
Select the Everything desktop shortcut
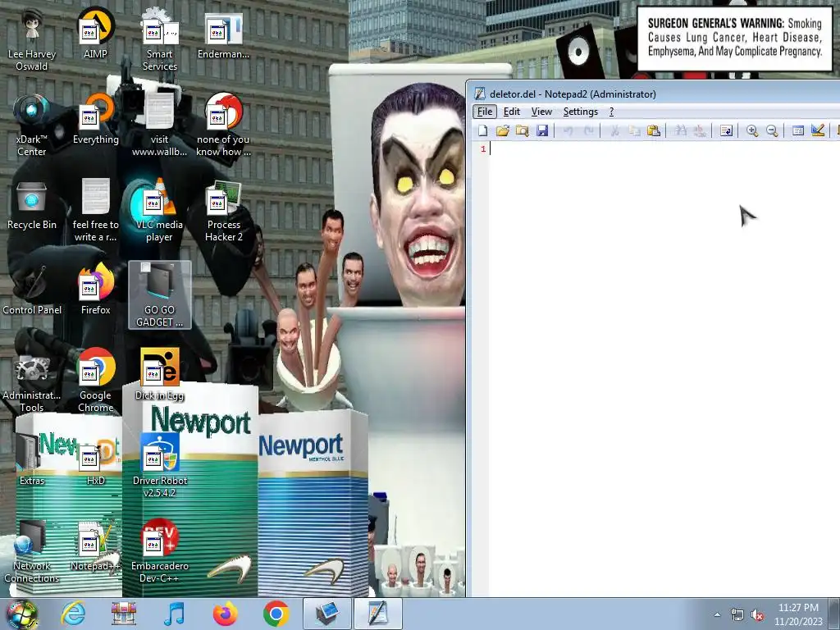pos(95,119)
